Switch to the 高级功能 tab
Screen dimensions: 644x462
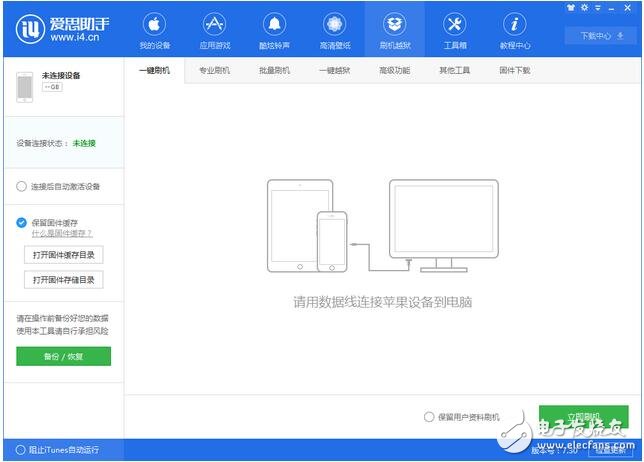395,70
